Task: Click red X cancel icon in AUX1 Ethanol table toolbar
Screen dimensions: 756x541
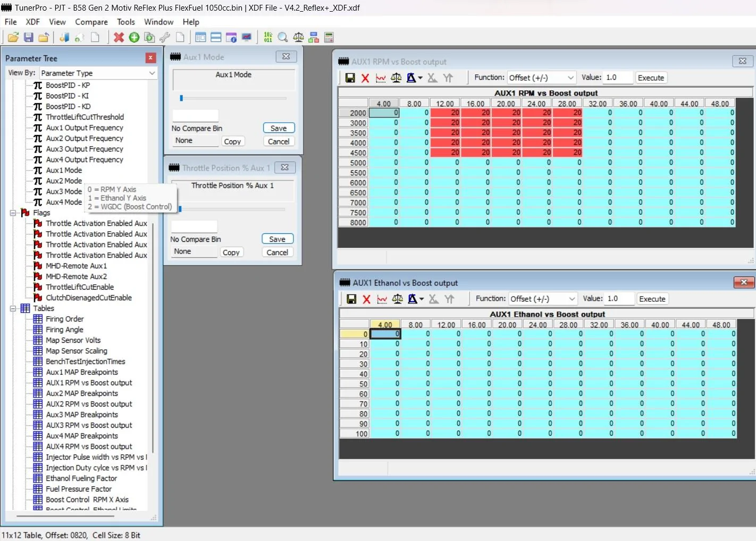Action: click(366, 299)
